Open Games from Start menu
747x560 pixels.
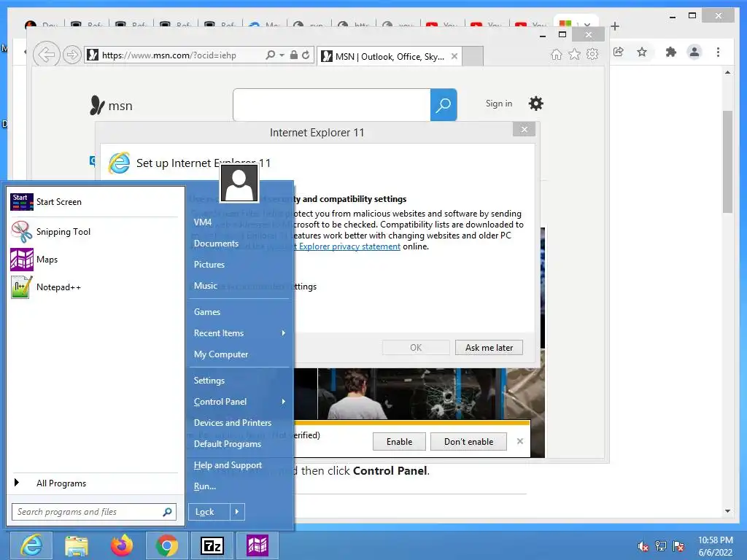pos(206,312)
